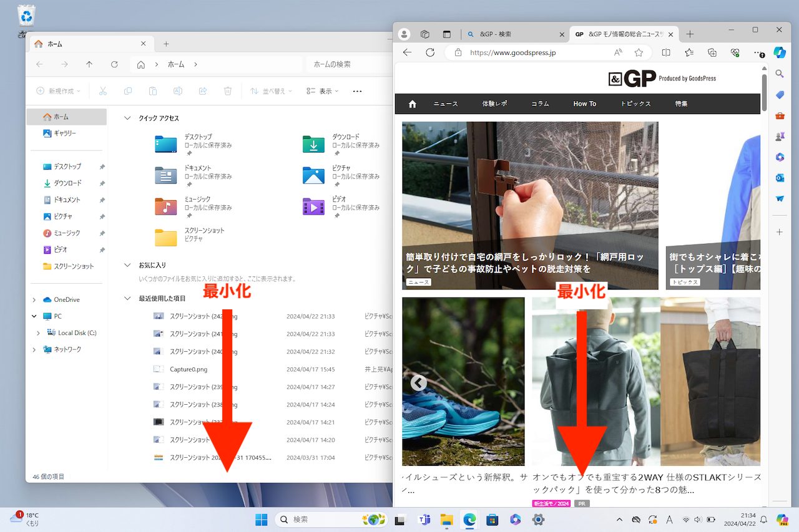Click Edge browser's back arrow
799x532 pixels.
pos(407,53)
